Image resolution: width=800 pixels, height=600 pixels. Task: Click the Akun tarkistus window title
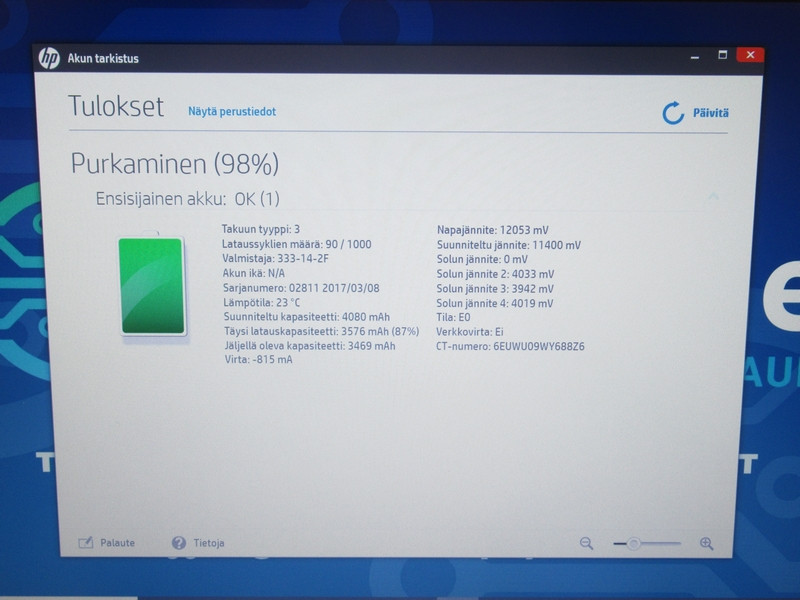coord(103,58)
